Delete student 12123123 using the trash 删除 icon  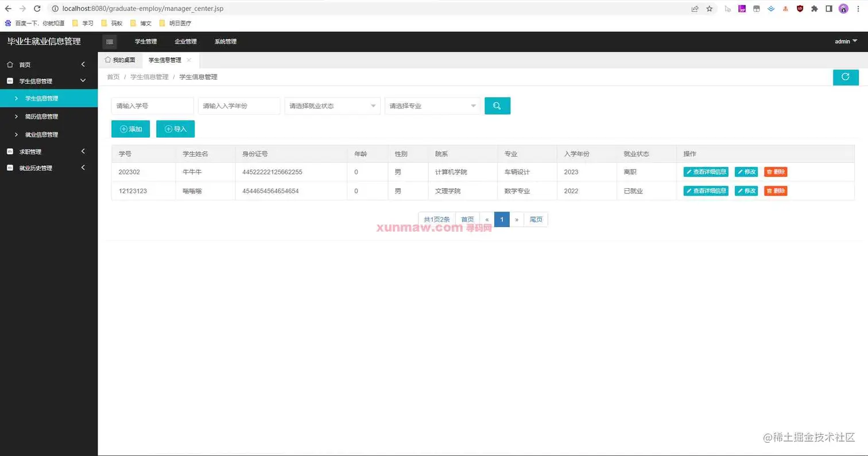pos(775,191)
